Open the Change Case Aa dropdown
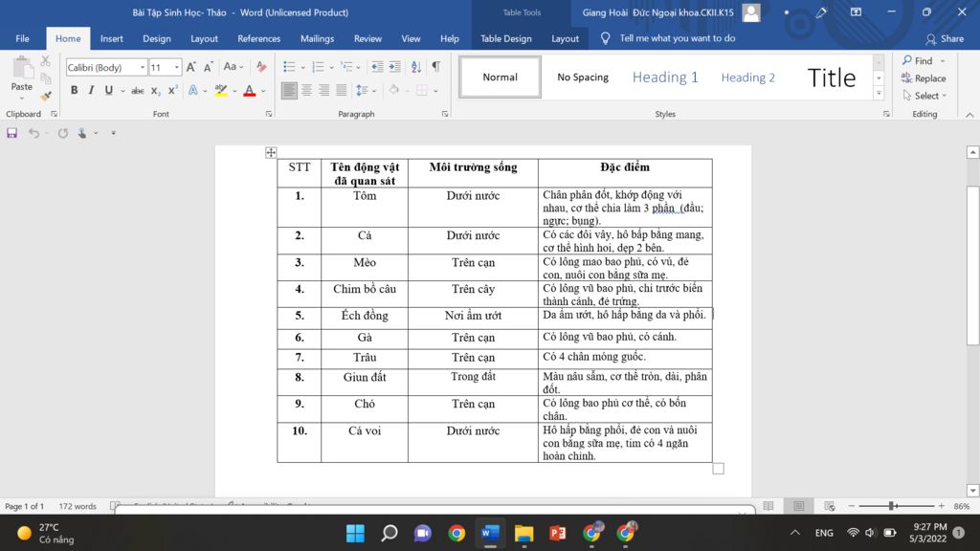 click(x=234, y=67)
